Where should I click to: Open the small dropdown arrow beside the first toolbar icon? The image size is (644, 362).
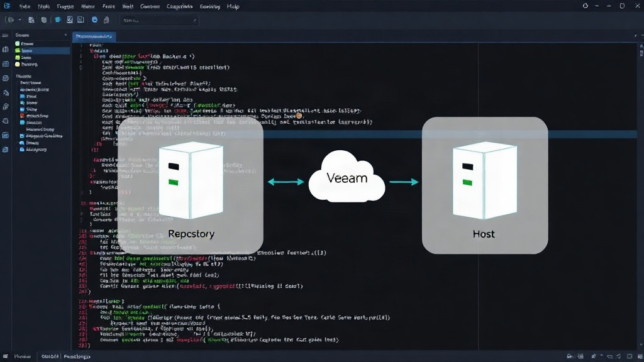tap(19, 19)
